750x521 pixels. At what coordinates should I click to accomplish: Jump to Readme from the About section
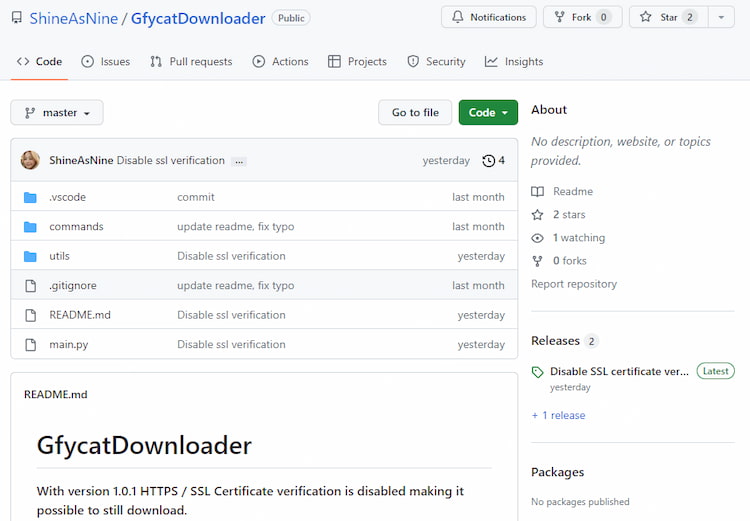[x=573, y=191]
